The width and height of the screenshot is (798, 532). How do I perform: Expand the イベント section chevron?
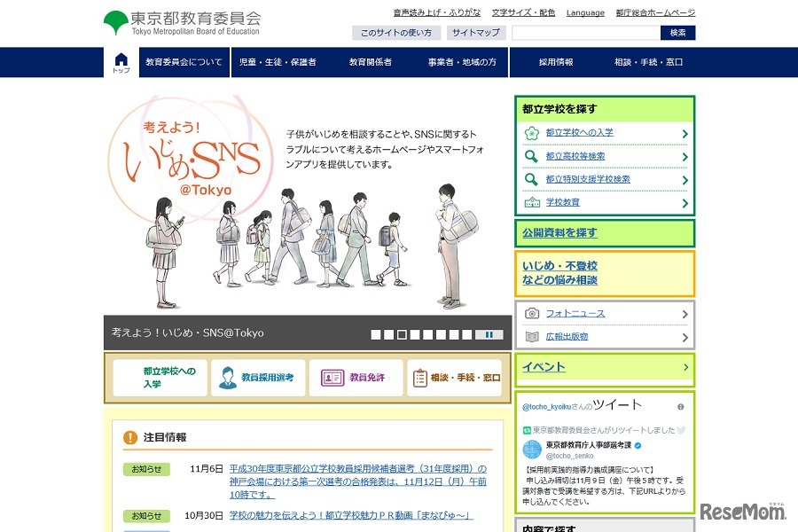pos(684,369)
